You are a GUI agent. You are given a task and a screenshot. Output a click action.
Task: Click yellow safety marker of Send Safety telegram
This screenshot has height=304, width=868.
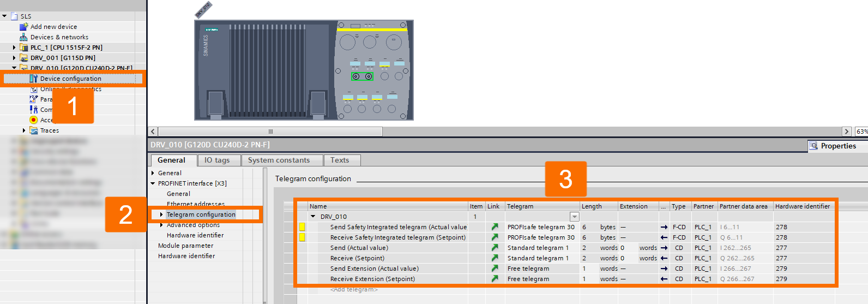tap(302, 227)
